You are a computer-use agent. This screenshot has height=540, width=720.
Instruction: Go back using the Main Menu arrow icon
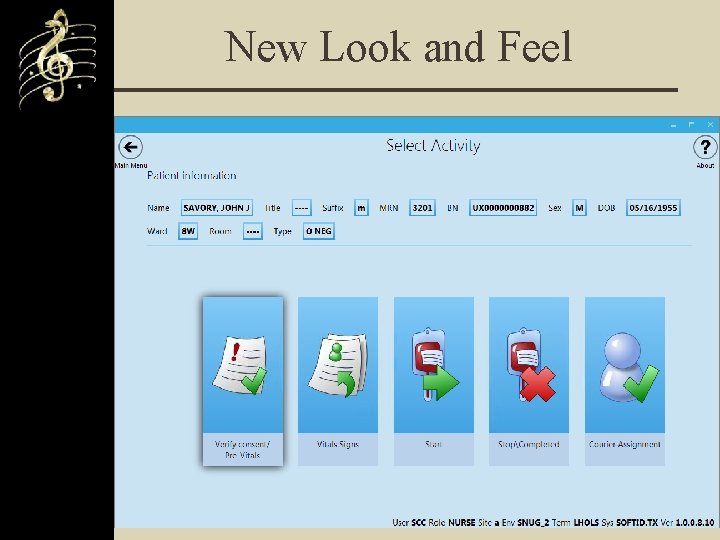click(130, 147)
